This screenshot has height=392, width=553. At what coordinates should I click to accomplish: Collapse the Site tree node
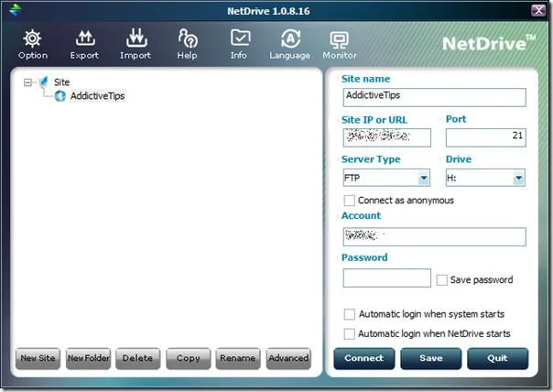[27, 82]
